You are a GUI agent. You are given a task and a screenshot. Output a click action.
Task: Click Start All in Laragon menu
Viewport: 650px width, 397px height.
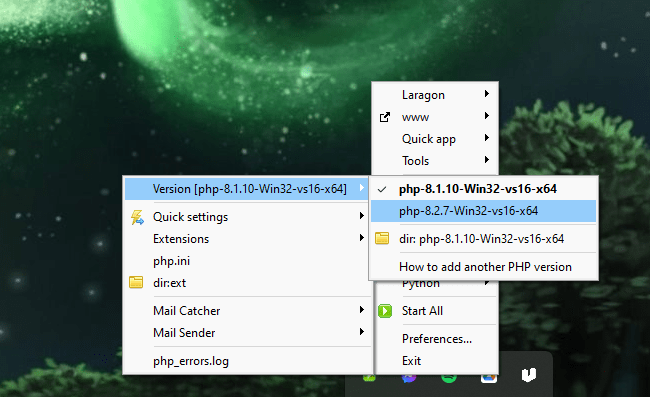tap(436, 311)
